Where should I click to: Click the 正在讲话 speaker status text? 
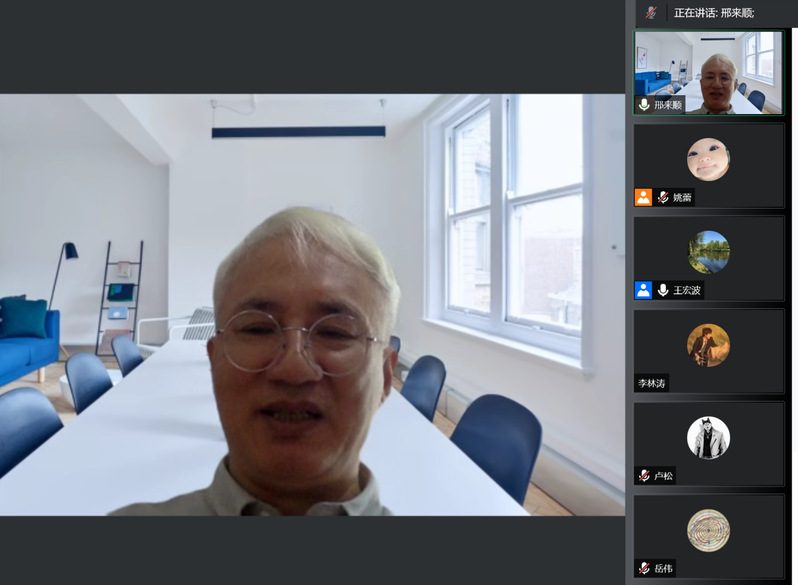pos(714,12)
